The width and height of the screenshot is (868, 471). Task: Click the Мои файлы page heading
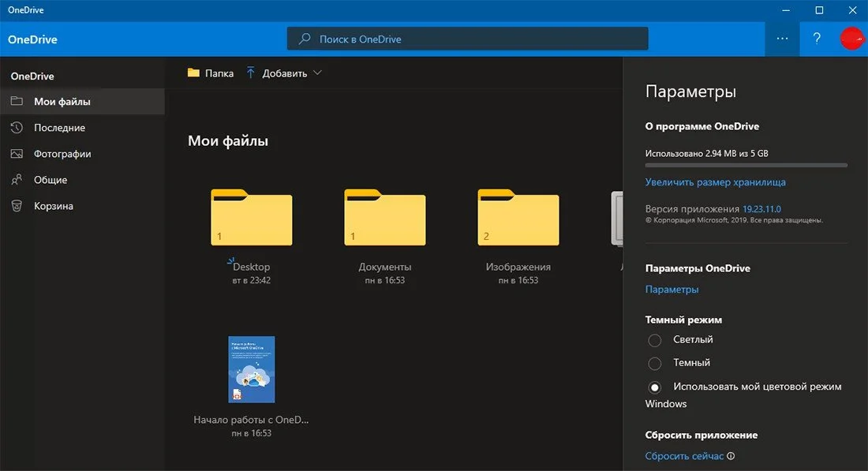pos(228,140)
